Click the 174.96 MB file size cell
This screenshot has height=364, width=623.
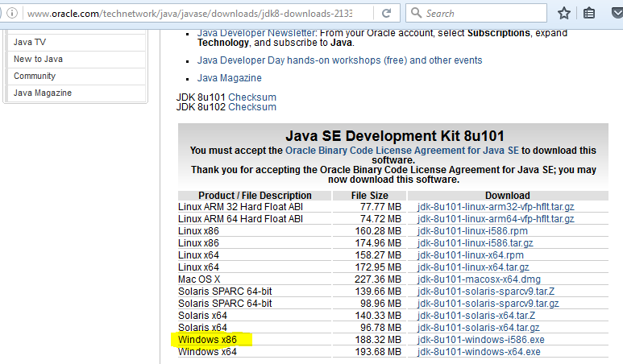click(378, 243)
